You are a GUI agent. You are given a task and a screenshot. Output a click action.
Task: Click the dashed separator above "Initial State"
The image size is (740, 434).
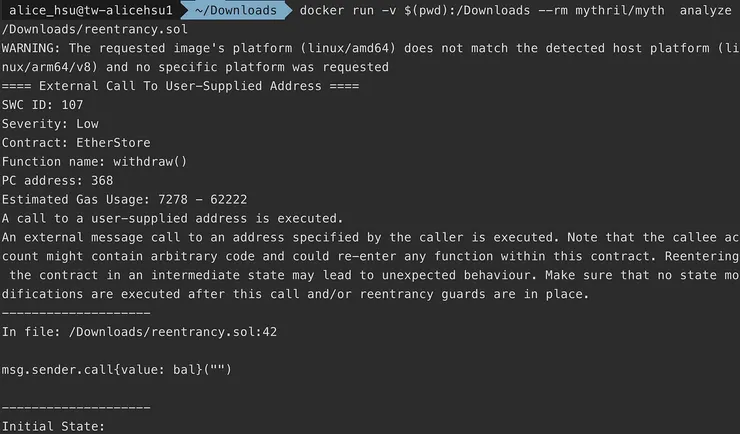tap(76, 407)
